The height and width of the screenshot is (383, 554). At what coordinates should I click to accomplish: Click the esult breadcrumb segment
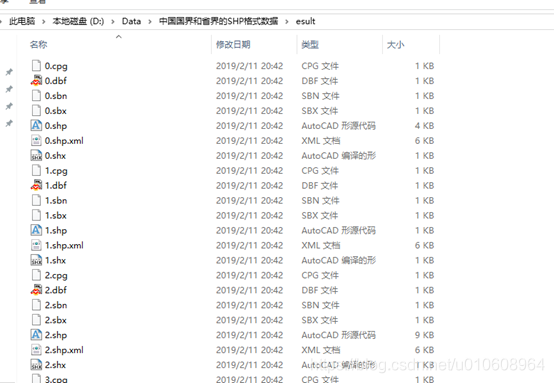click(x=305, y=21)
